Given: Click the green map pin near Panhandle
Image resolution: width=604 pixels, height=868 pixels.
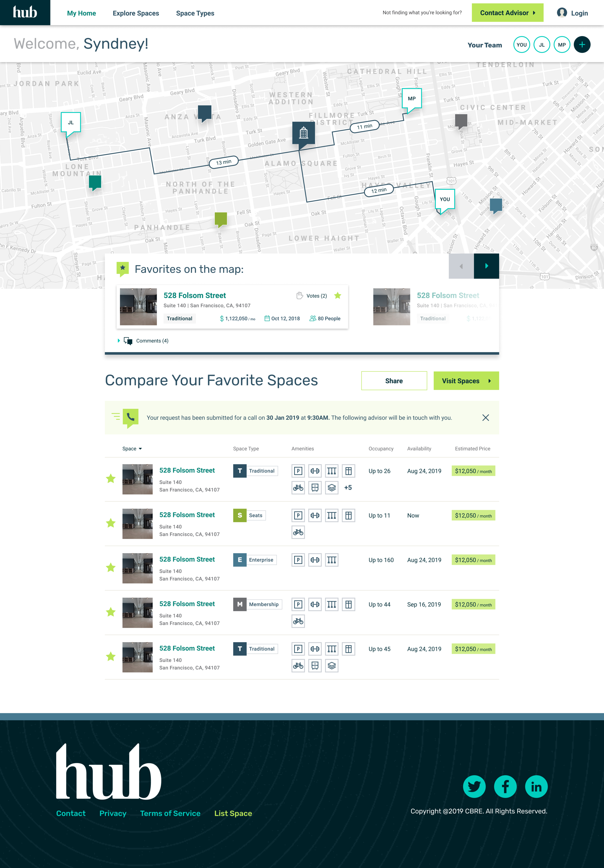Looking at the screenshot, I should pos(221,220).
